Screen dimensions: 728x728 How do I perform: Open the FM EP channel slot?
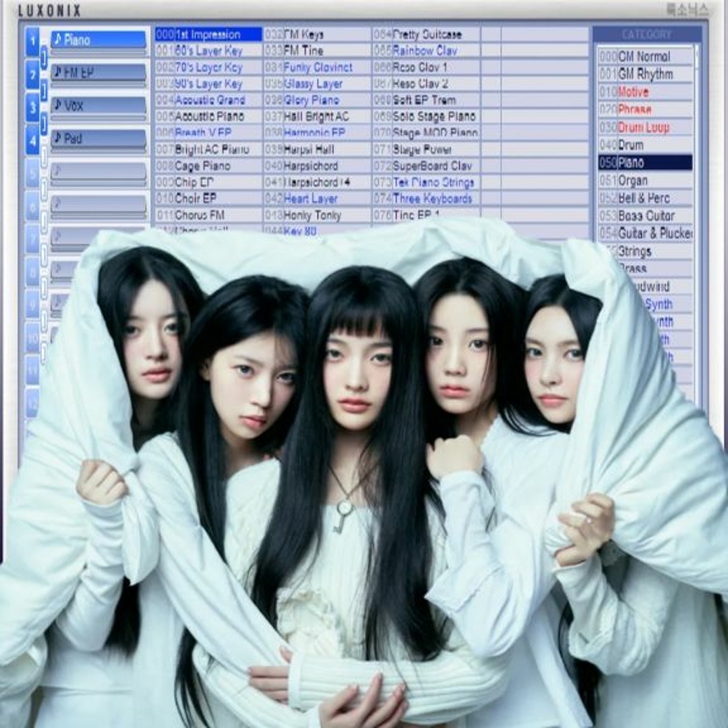(98, 72)
